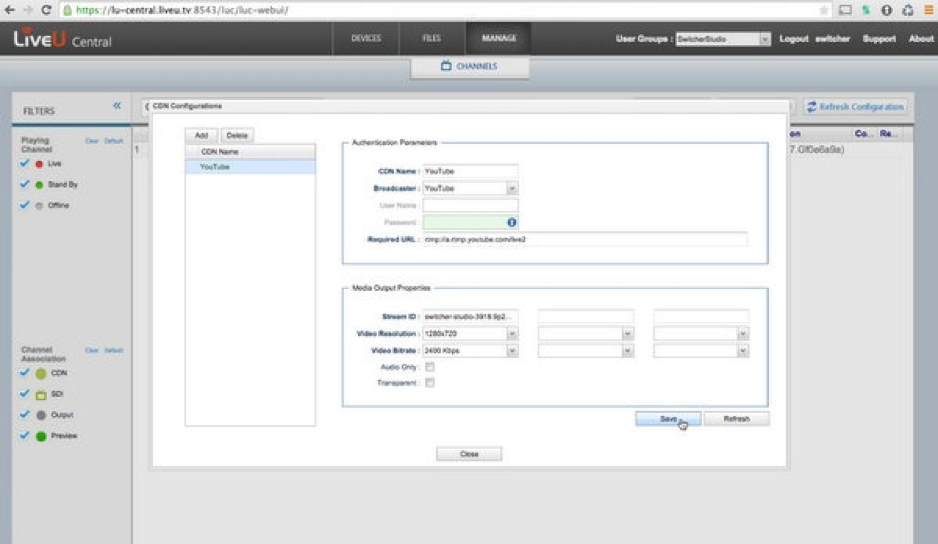Clear the Playing Channel filters
The image size is (938, 544).
[x=92, y=141]
